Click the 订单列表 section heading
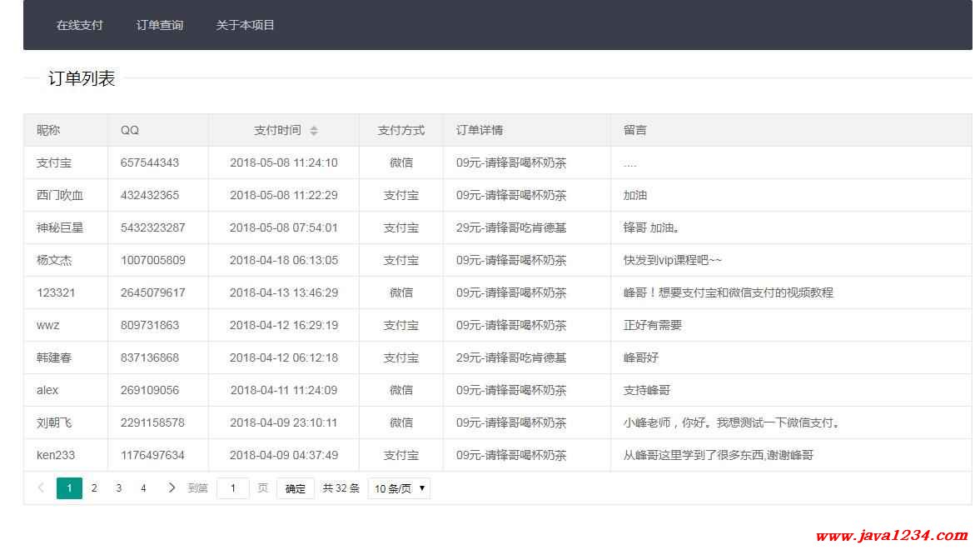Image resolution: width=980 pixels, height=555 pixels. click(x=82, y=78)
